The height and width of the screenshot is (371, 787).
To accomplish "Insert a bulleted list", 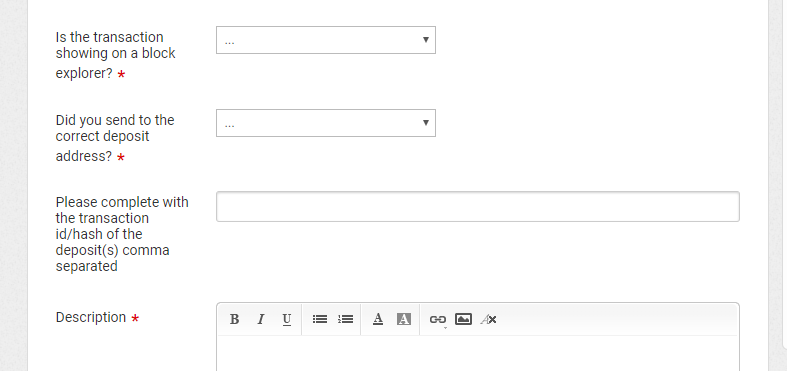I will pos(320,319).
